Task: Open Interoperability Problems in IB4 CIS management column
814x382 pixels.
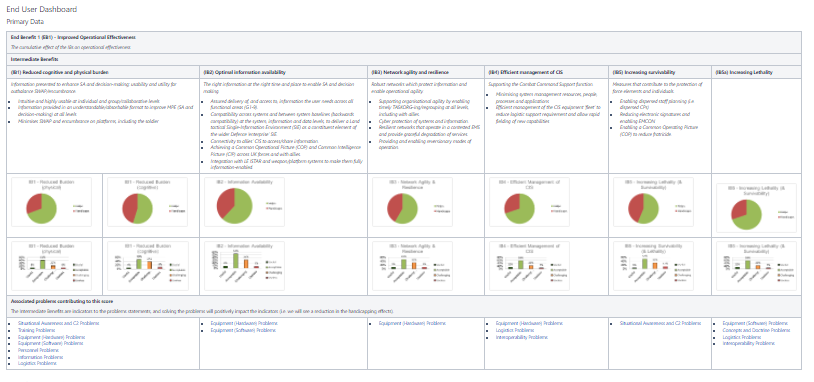Action: click(522, 337)
